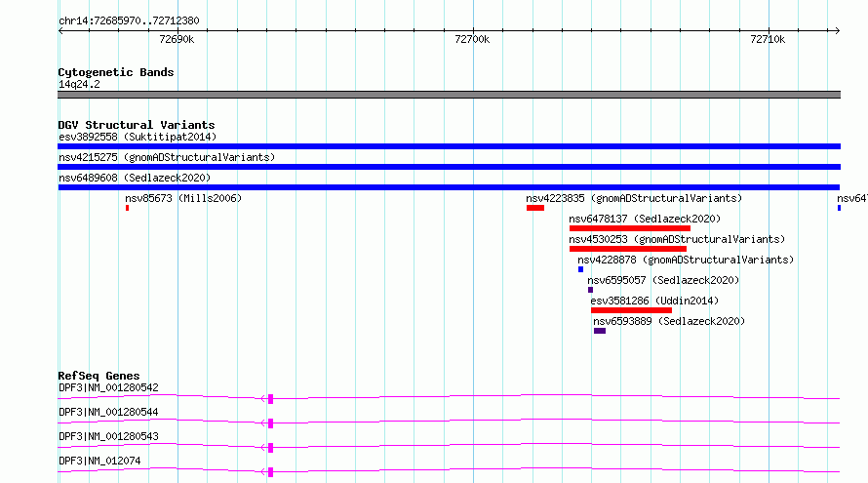
Task: Select the red bar under esv3581286
Action: point(631,310)
